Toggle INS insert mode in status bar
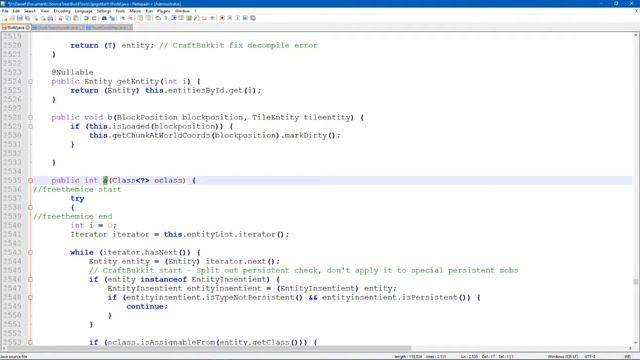Screen dimensions: 640x360 628,356
